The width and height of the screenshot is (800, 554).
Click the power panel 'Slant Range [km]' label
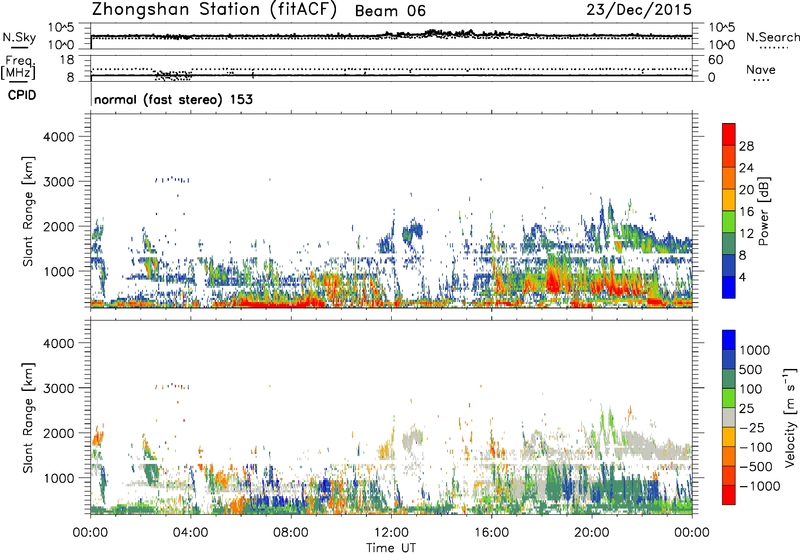[x=28, y=211]
